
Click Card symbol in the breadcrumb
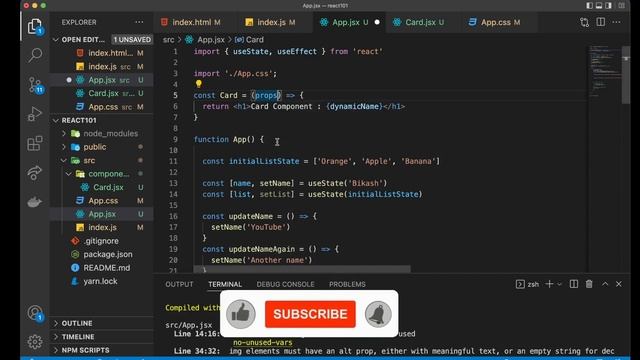coord(255,40)
